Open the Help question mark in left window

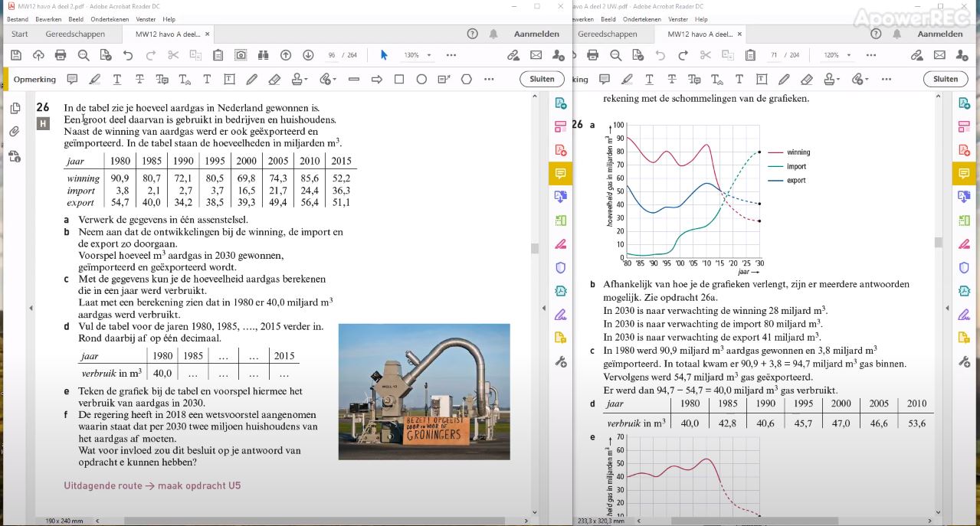point(472,34)
